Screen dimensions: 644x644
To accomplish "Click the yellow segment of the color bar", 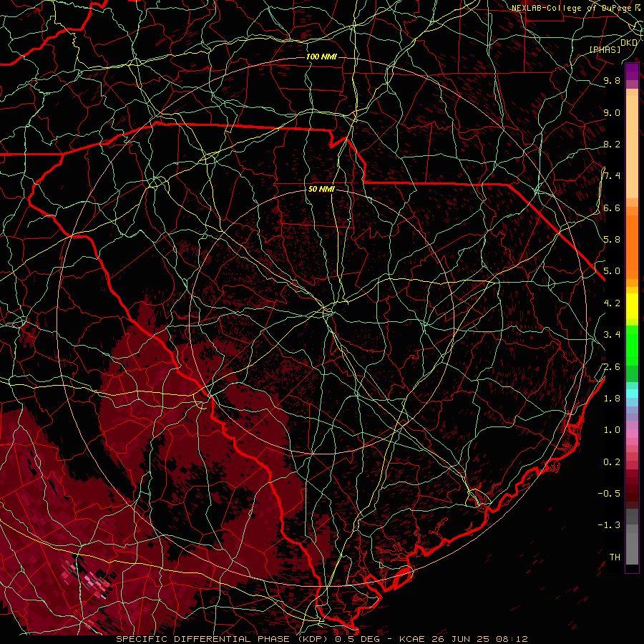I will point(632,306).
